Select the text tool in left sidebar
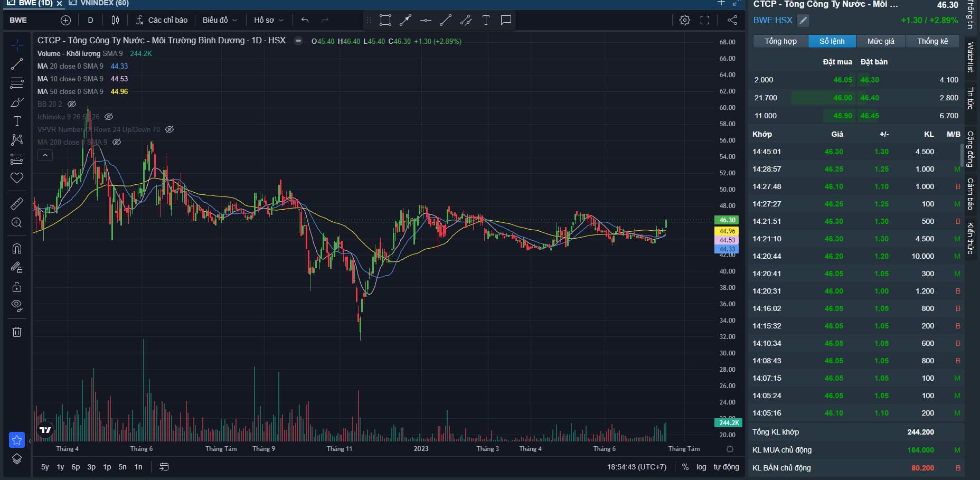This screenshot has height=480, width=980. click(x=17, y=121)
